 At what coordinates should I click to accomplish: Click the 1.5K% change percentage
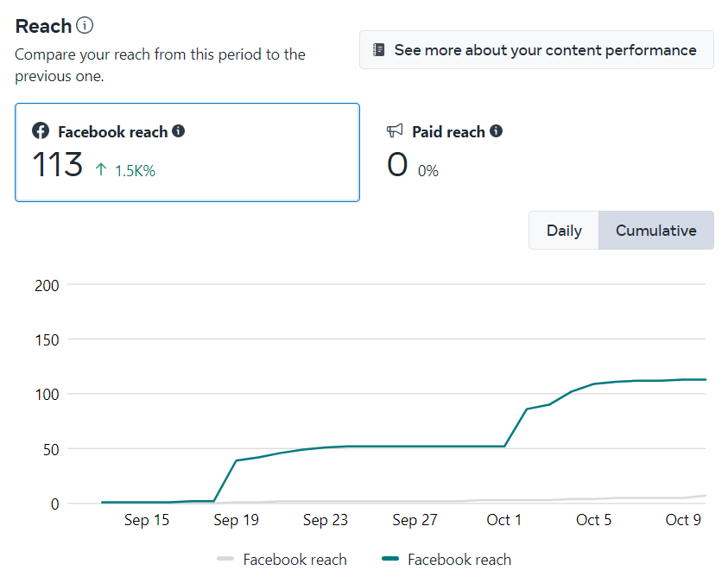135,171
